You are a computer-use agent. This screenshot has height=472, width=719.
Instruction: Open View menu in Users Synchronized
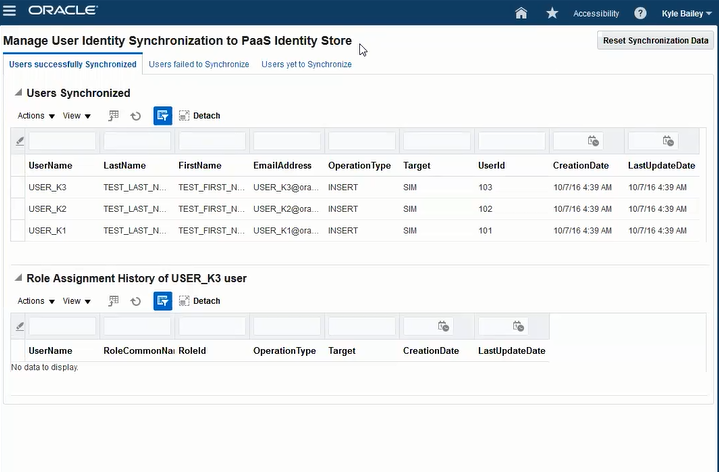[x=77, y=116]
